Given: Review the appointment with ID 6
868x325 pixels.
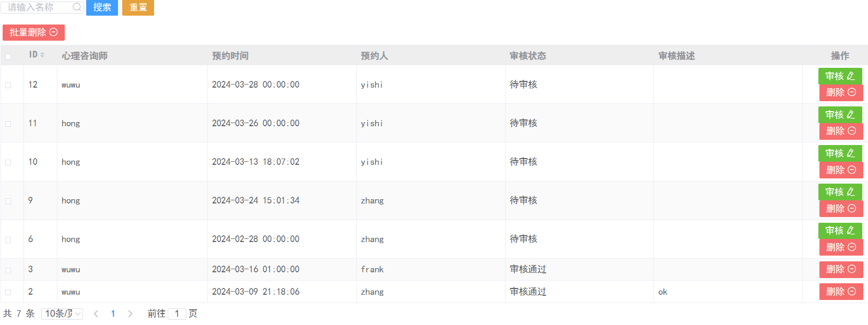Looking at the screenshot, I should pyautogui.click(x=840, y=231).
